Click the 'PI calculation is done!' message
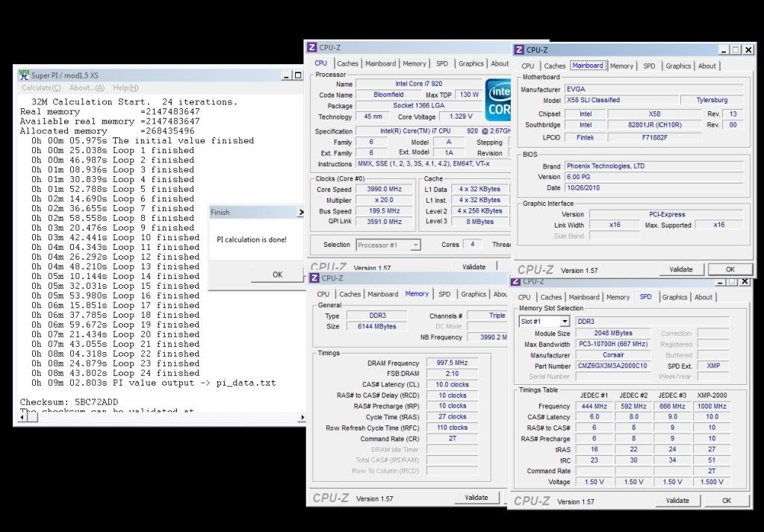The width and height of the screenshot is (764, 532). [252, 240]
